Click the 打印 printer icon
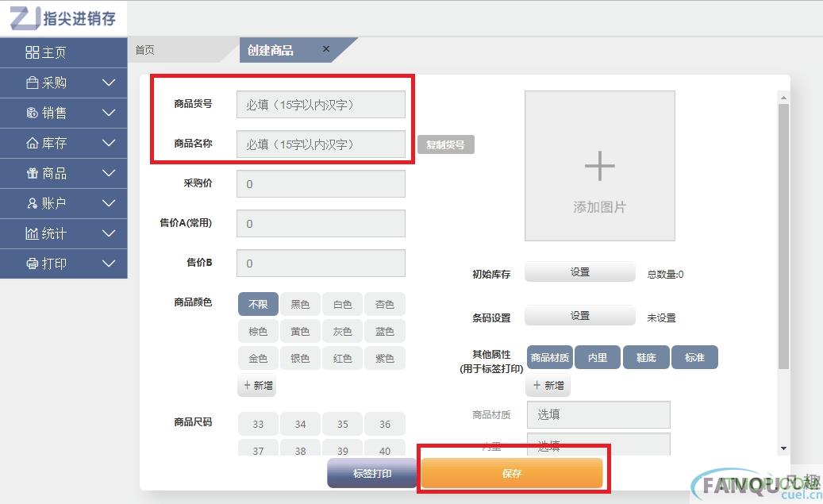Screen dimensions: 823x504 (33, 264)
